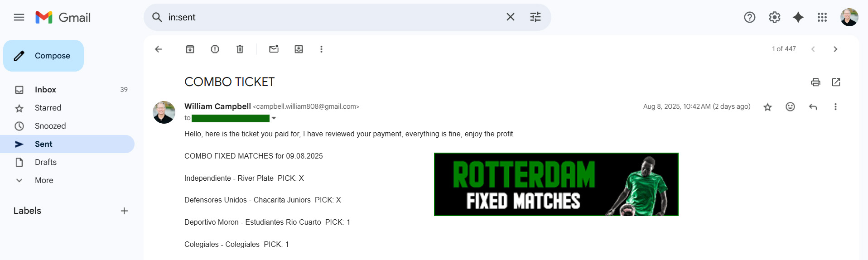Screen dimensions: 868x260
Task: Reply to William Campbell's message
Action: click(813, 107)
